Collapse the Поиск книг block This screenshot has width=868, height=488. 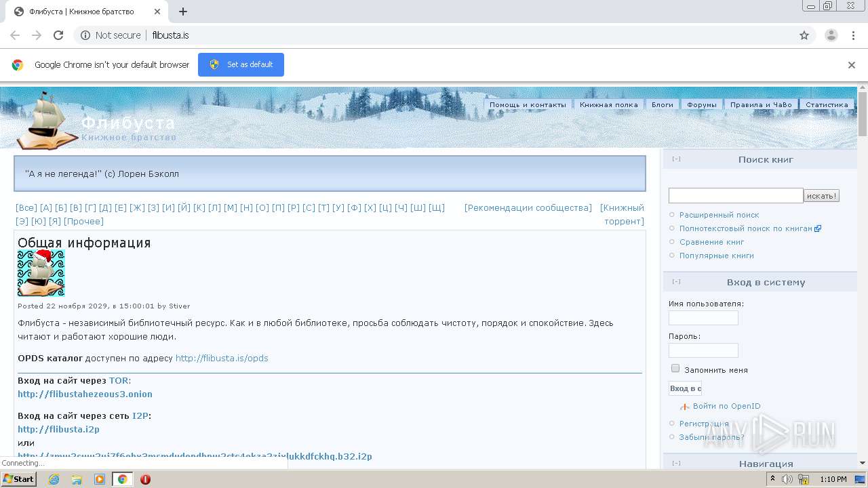pos(676,159)
